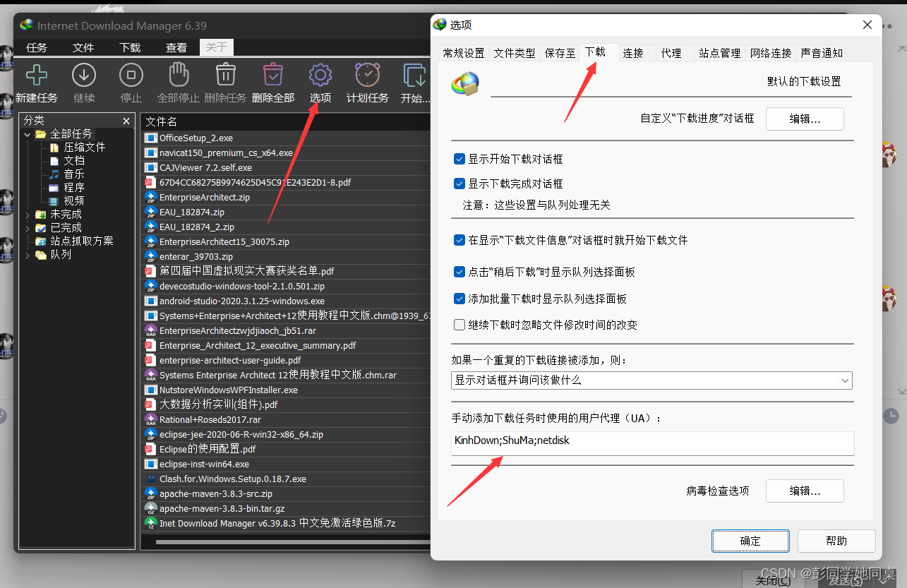This screenshot has width=907, height=588.
Task: Expand the 队列 queues tree node
Action: click(x=28, y=255)
